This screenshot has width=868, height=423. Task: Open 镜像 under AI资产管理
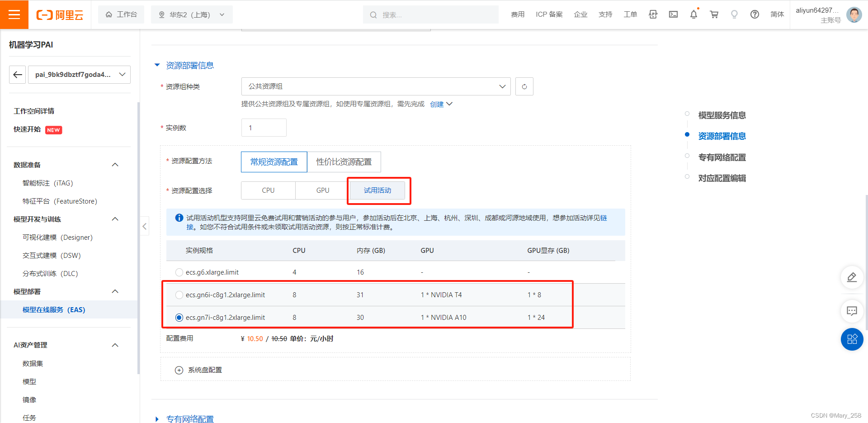[29, 400]
